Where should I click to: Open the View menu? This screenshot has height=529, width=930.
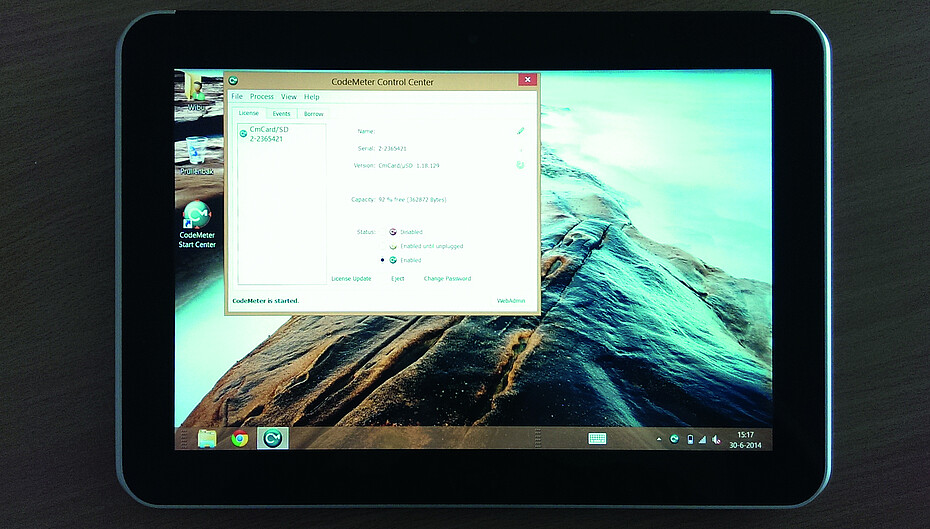289,97
